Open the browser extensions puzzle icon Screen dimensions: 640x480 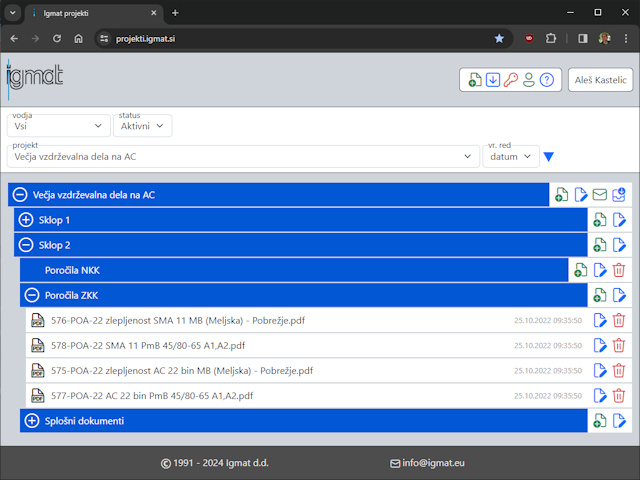(x=551, y=38)
